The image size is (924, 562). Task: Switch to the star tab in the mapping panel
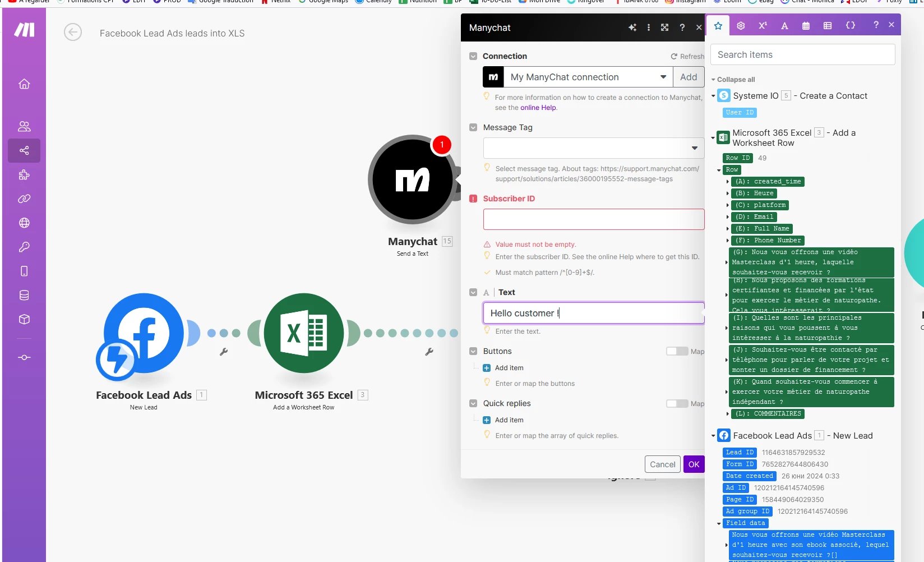pyautogui.click(x=718, y=26)
